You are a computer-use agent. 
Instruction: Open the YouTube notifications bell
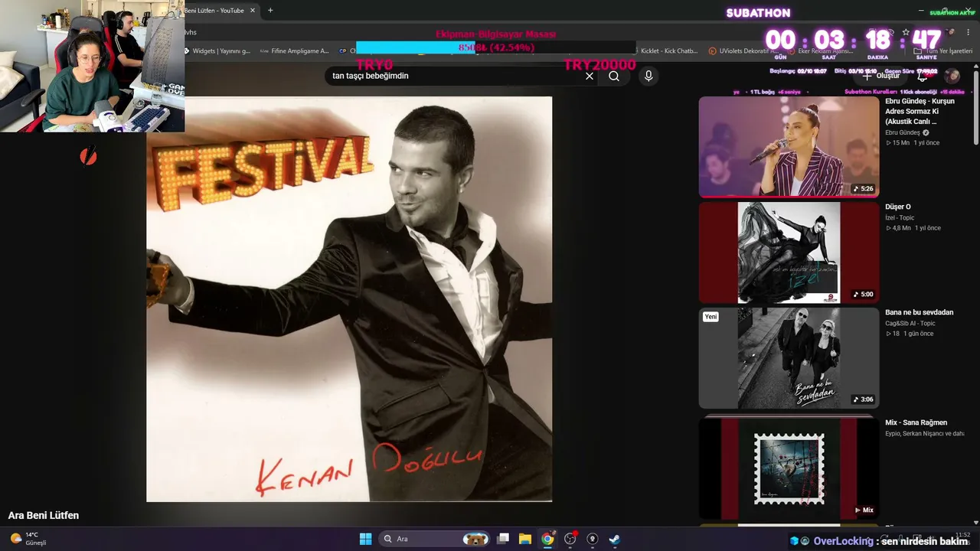point(923,76)
